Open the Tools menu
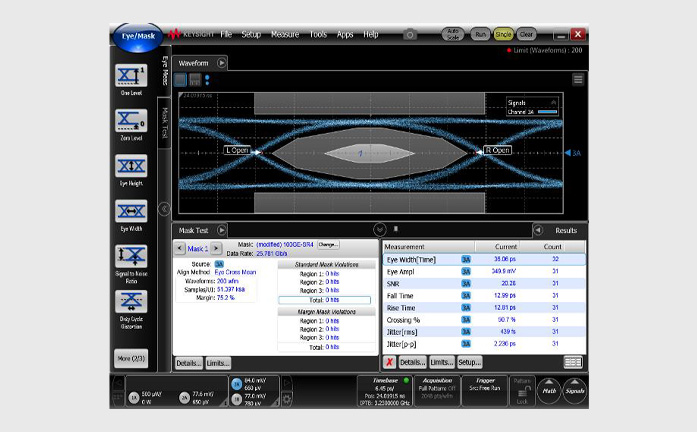 pyautogui.click(x=318, y=34)
